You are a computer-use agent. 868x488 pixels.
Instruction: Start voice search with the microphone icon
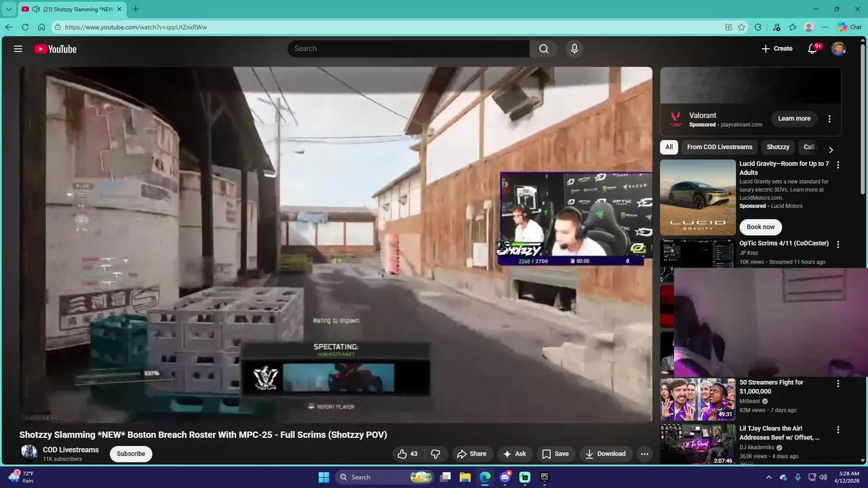coord(574,49)
